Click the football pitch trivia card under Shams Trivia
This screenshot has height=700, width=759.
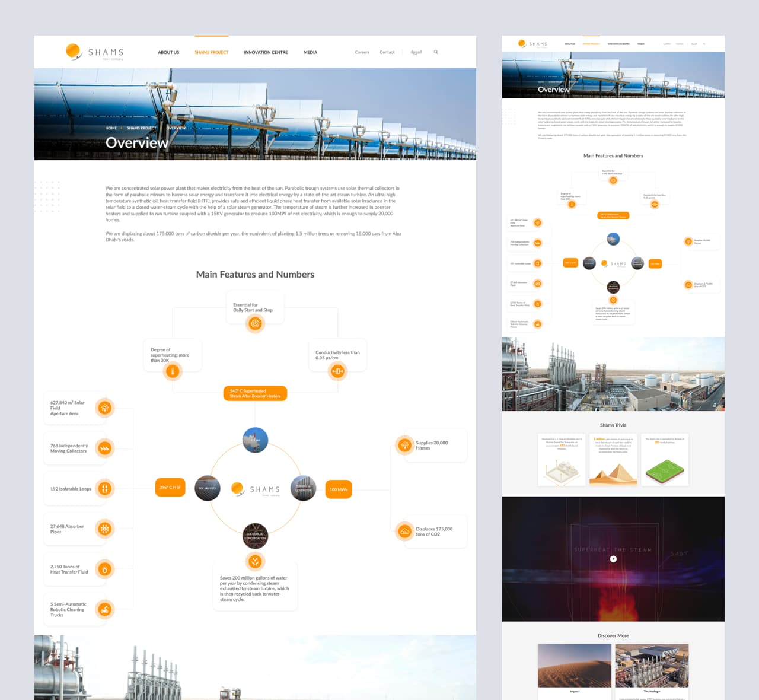pyautogui.click(x=665, y=460)
